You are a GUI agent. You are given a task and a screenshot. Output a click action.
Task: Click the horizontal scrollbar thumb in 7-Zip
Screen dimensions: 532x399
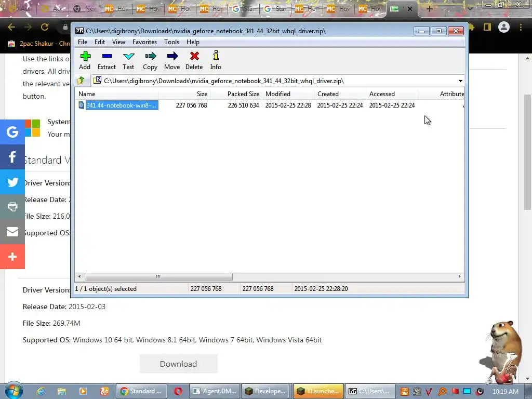tap(158, 276)
